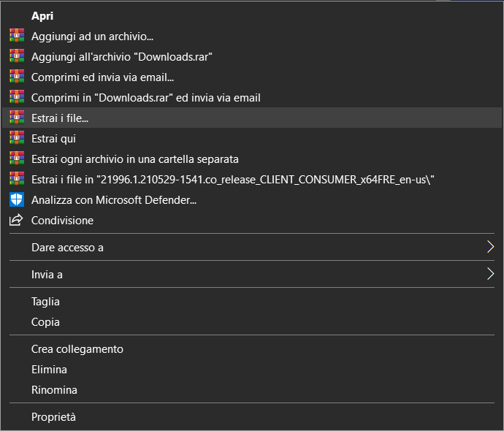Viewport: 504px width, 431px height.
Task: Click WinRAR icon next to "Estrai i file..."
Action: 16,118
